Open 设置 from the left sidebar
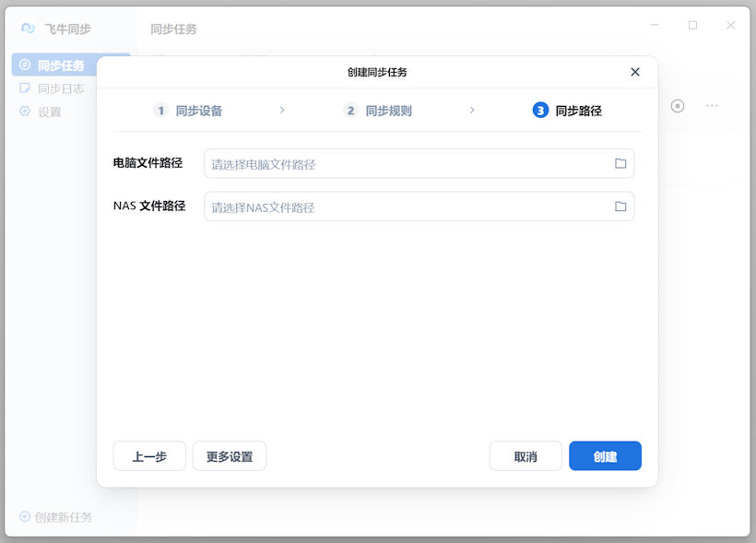 (55, 110)
